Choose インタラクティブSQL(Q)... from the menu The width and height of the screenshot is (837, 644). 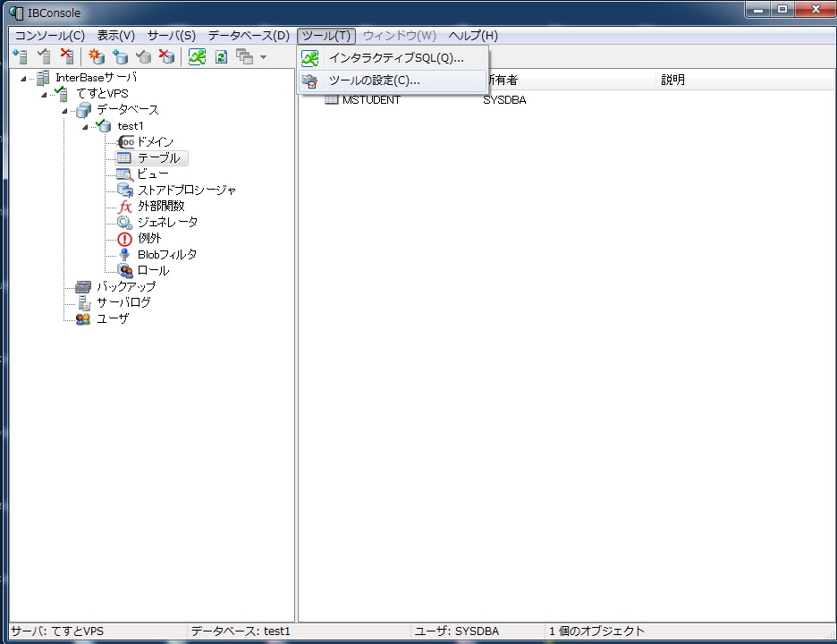pos(393,57)
